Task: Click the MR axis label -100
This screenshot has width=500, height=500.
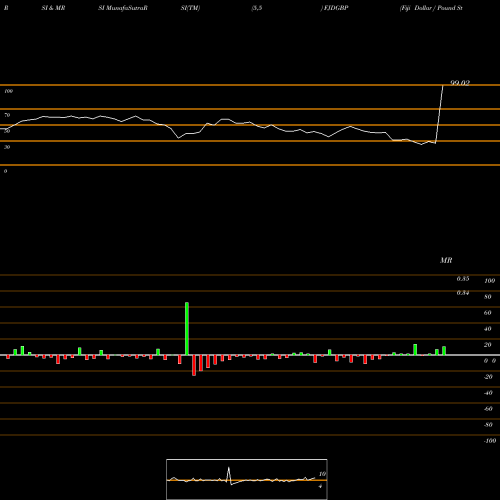Action: click(490, 441)
